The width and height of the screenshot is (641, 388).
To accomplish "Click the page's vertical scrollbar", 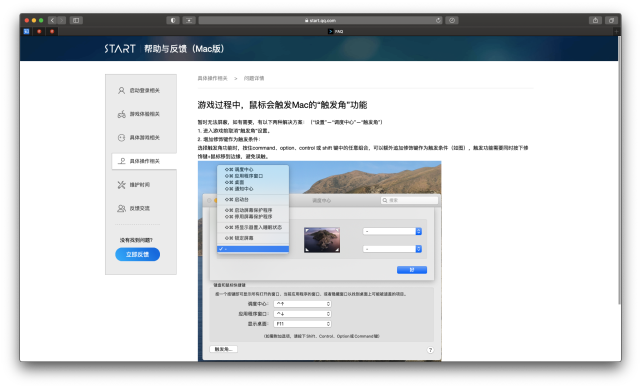I will coord(619,170).
